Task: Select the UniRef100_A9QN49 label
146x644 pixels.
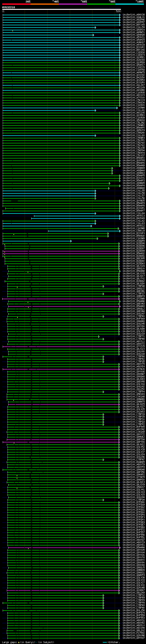Action: point(133,168)
